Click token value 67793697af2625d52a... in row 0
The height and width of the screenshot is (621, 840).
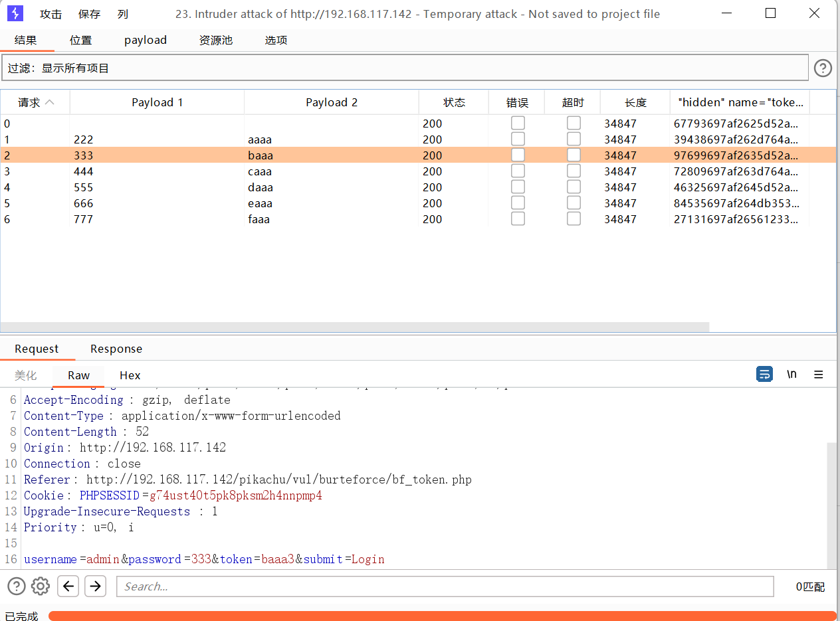(736, 124)
